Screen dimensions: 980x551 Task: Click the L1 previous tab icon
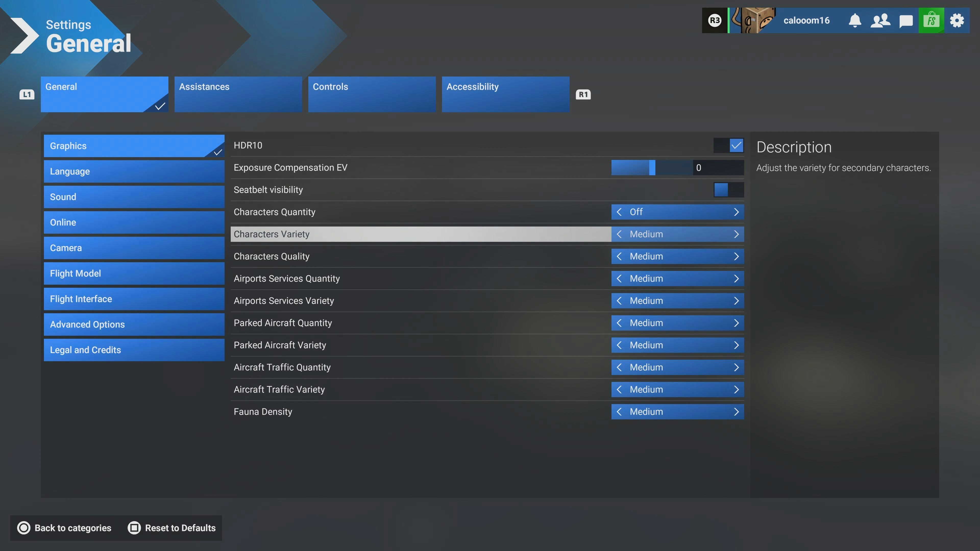click(27, 94)
